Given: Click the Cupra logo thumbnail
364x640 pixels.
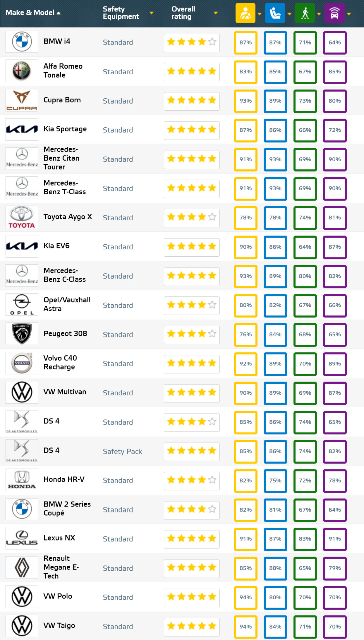Looking at the screenshot, I should pos(22,100).
